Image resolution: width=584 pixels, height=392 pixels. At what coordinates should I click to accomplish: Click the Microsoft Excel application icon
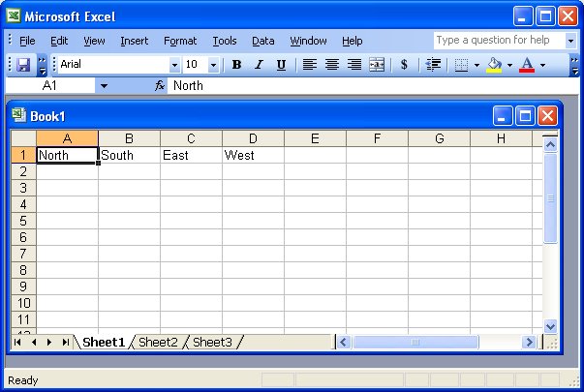coord(14,16)
